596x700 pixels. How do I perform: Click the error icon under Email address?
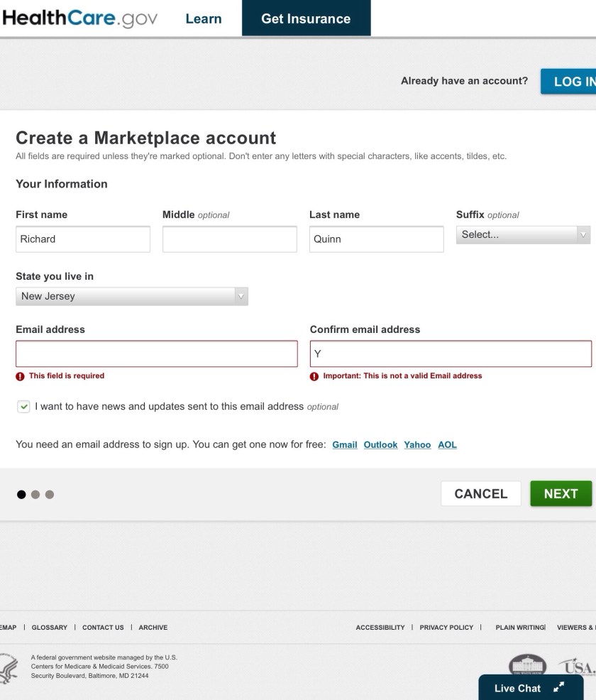pyautogui.click(x=20, y=376)
